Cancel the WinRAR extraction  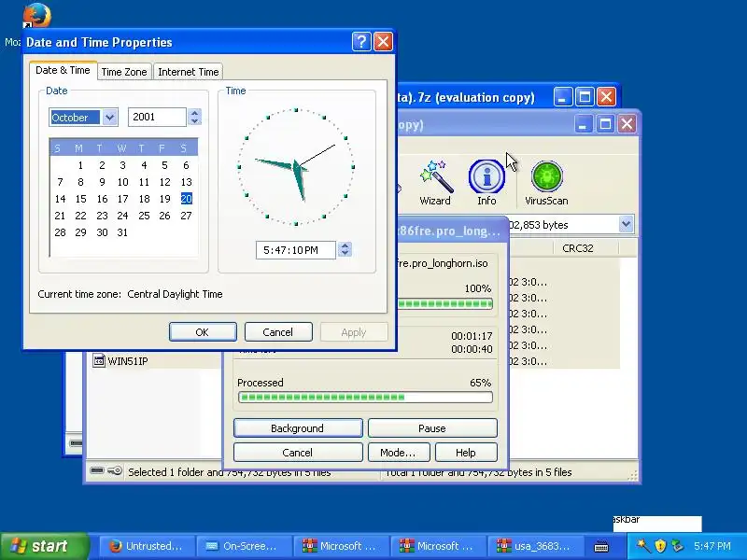click(x=298, y=453)
